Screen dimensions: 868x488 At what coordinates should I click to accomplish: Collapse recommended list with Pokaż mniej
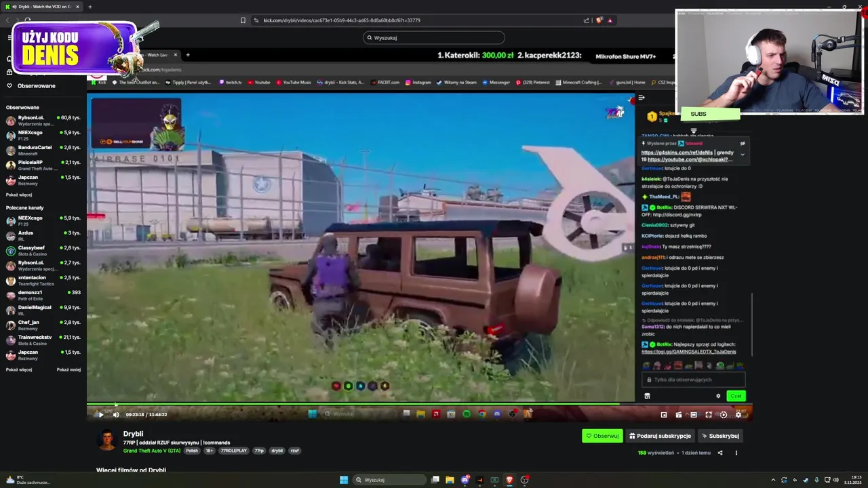click(68, 370)
